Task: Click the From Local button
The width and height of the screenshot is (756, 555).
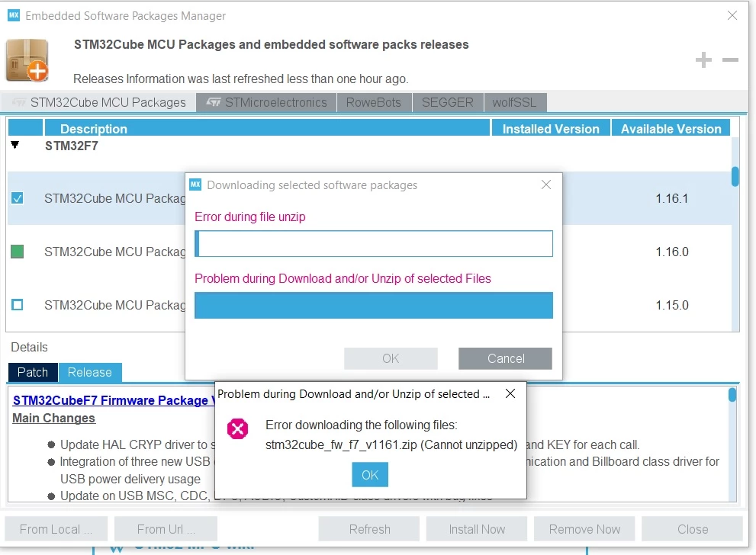Action: coord(56,529)
